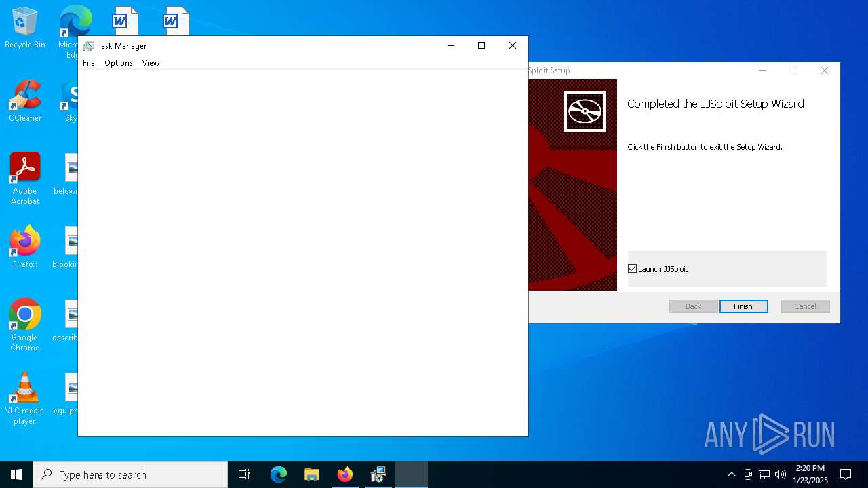
Task: Click the Task Manager title bar icon
Action: point(88,46)
